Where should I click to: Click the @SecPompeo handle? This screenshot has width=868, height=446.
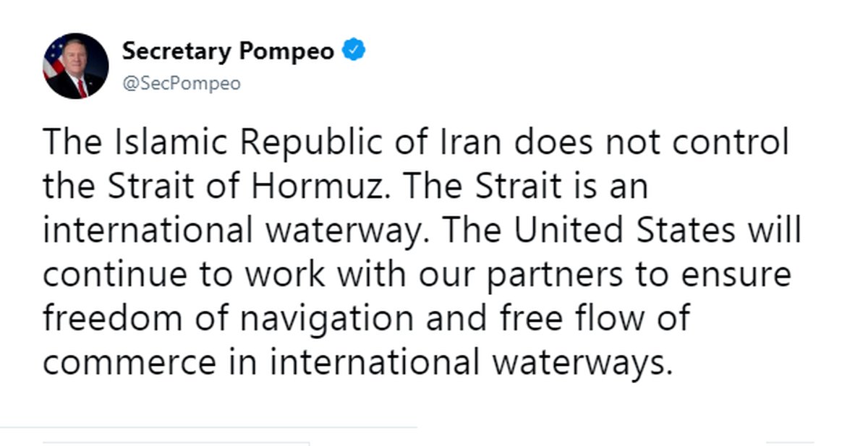[181, 84]
